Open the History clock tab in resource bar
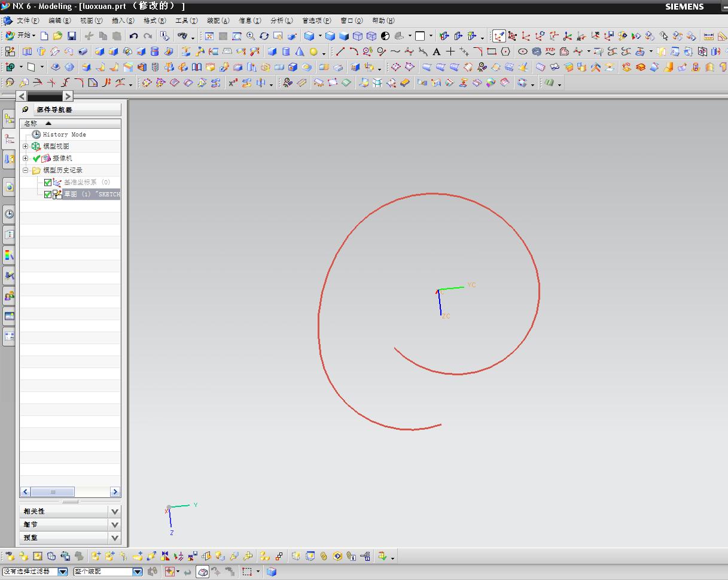 (9, 214)
